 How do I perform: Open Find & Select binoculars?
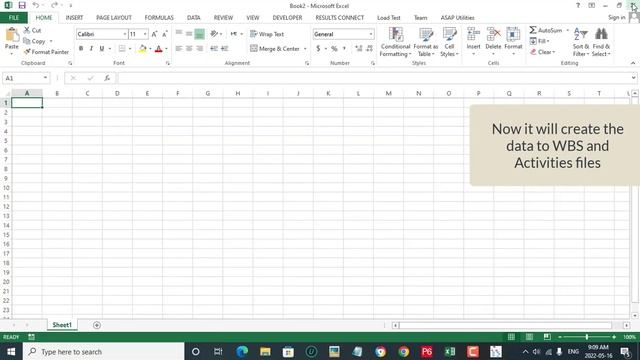pos(601,34)
